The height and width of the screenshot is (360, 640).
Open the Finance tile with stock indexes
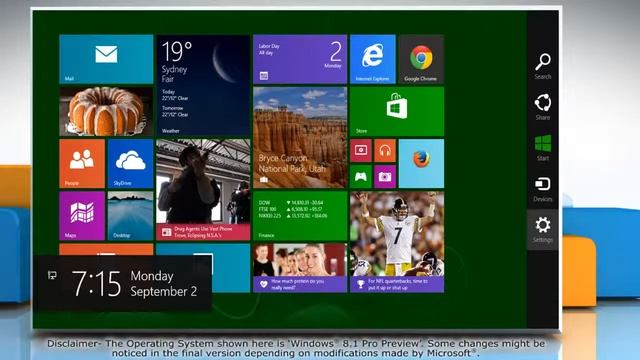(x=300, y=216)
